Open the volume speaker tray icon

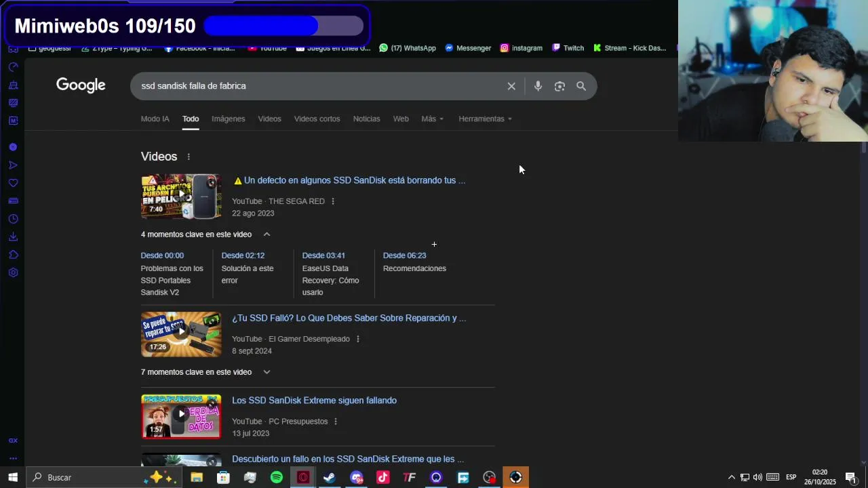coord(757,477)
